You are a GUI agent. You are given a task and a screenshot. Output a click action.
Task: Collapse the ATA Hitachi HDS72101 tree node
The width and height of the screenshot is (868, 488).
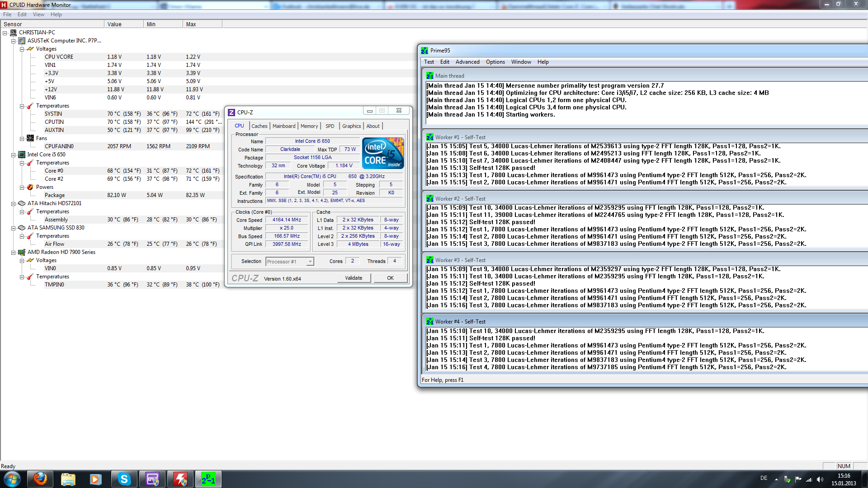pyautogui.click(x=13, y=203)
